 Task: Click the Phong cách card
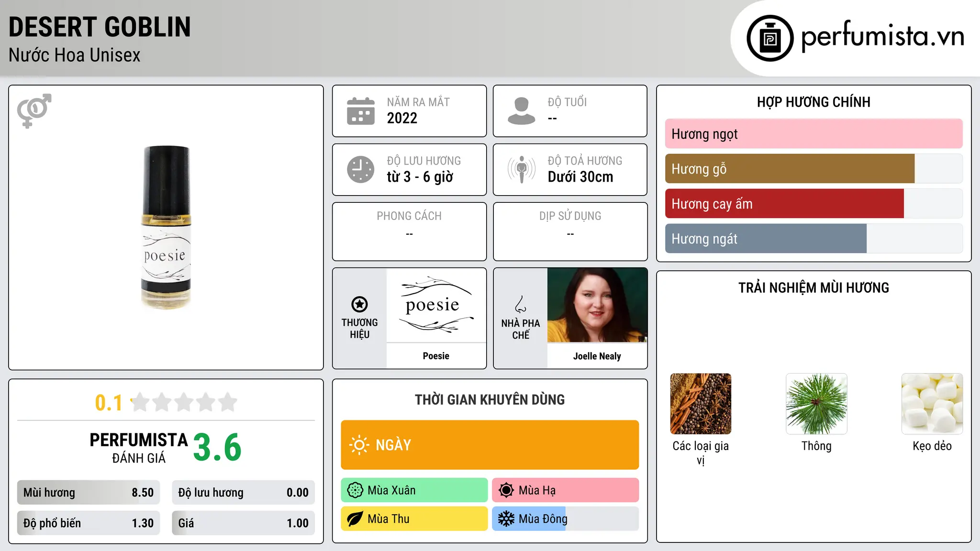(x=409, y=231)
